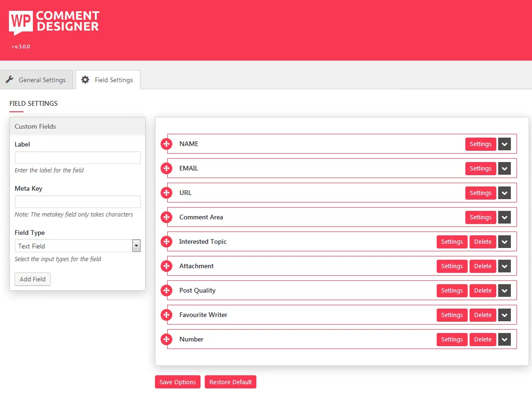Click the Restore Default button
This screenshot has width=532, height=395.
click(x=230, y=382)
